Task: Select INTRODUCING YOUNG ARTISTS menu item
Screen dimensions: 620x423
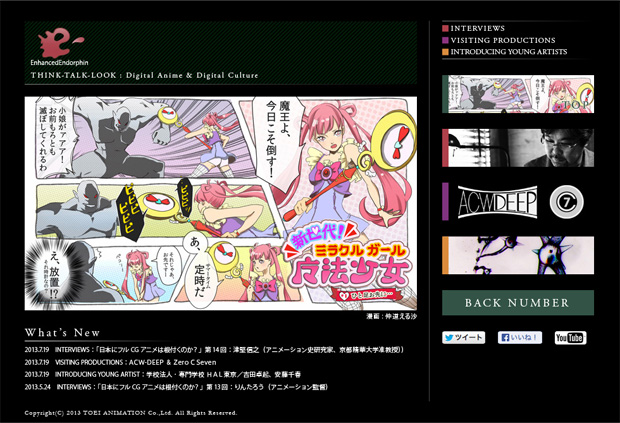Action: click(509, 51)
